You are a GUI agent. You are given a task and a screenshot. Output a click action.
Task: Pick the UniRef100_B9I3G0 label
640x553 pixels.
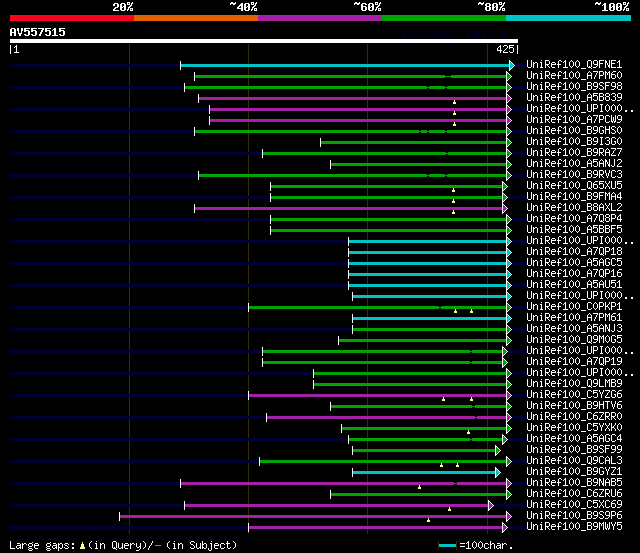pos(574,142)
